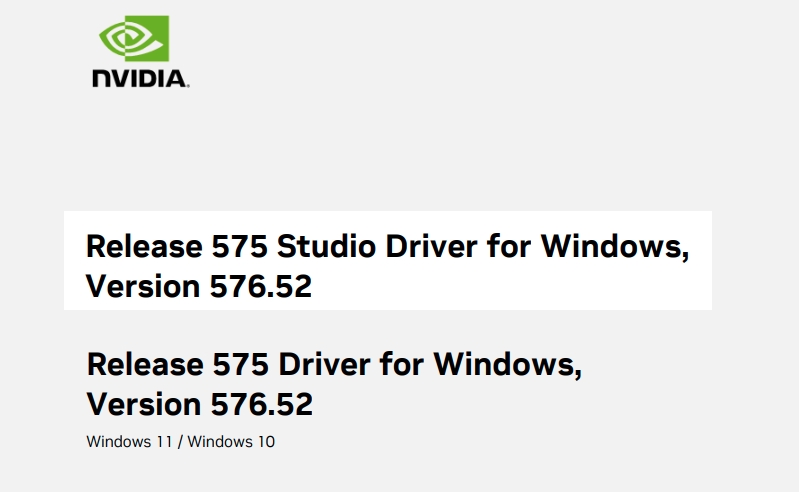
Task: Click the word "Studio" in highlighted heading
Action: pos(326,247)
